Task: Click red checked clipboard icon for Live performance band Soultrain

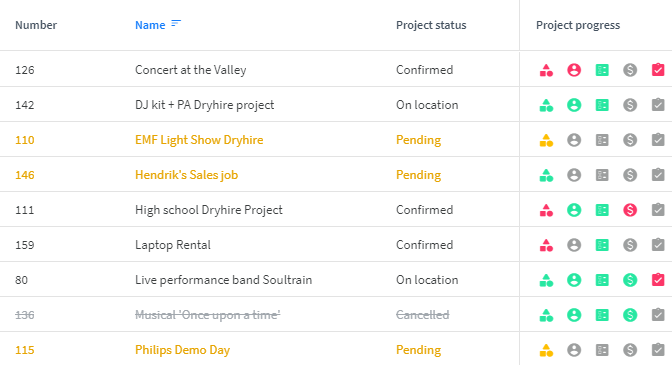Action: click(658, 280)
